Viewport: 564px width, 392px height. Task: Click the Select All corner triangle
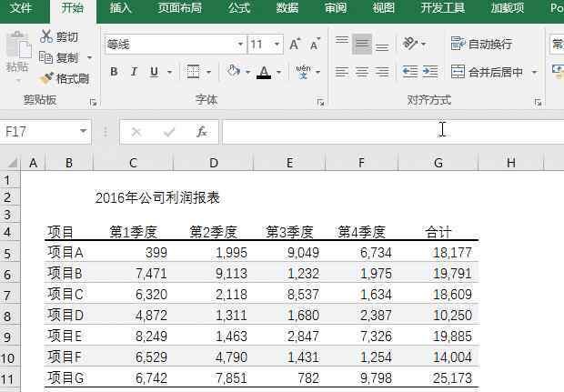(x=12, y=163)
